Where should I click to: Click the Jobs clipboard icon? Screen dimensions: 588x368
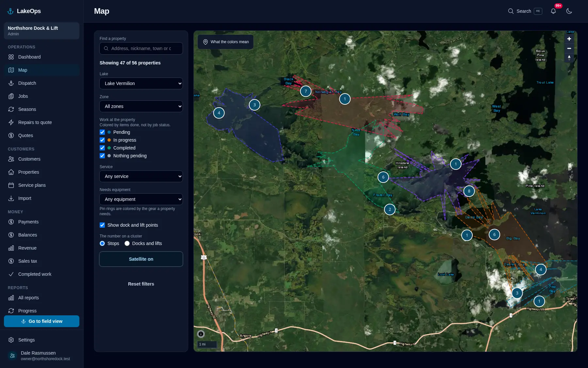click(11, 96)
